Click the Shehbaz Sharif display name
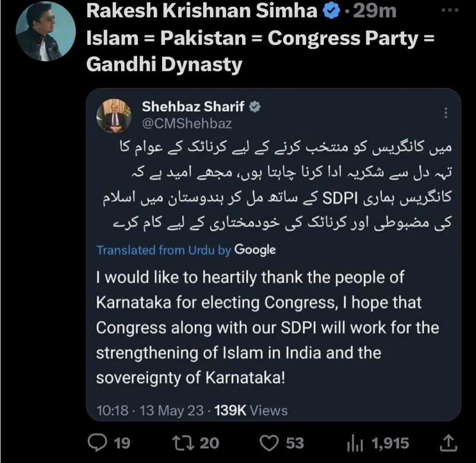476x463 pixels. tap(193, 108)
